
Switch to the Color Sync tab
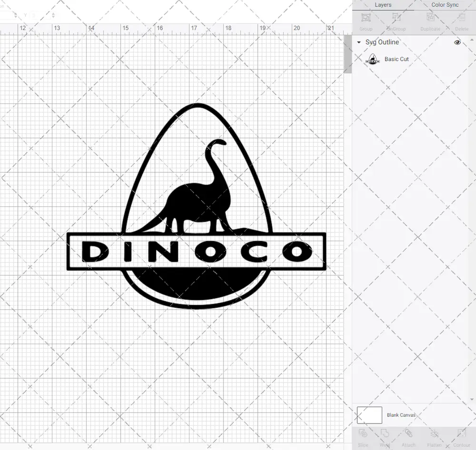(x=444, y=5)
